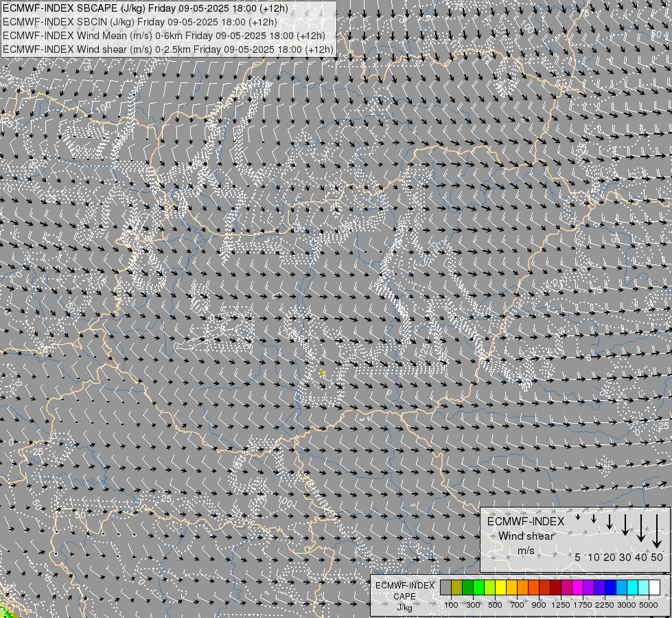Click the 5 m/s wind shear arrow in legend
The image size is (672, 618).
578,518
